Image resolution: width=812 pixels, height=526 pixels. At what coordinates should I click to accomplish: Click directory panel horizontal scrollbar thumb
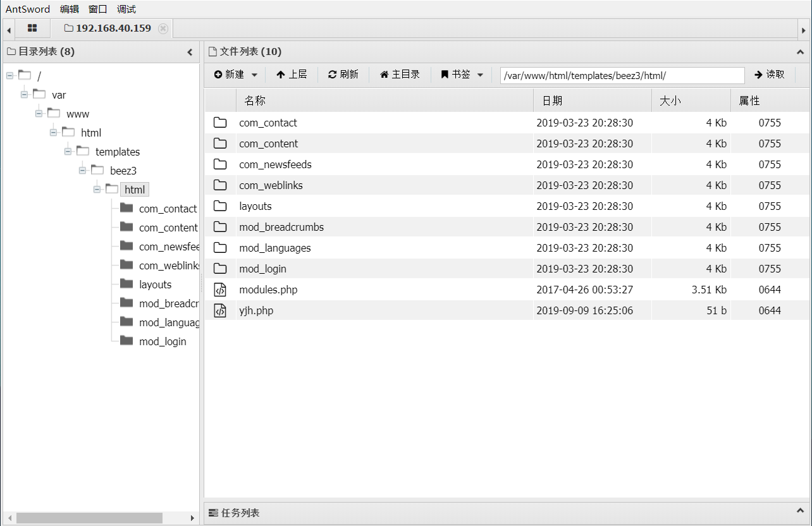tap(89, 518)
